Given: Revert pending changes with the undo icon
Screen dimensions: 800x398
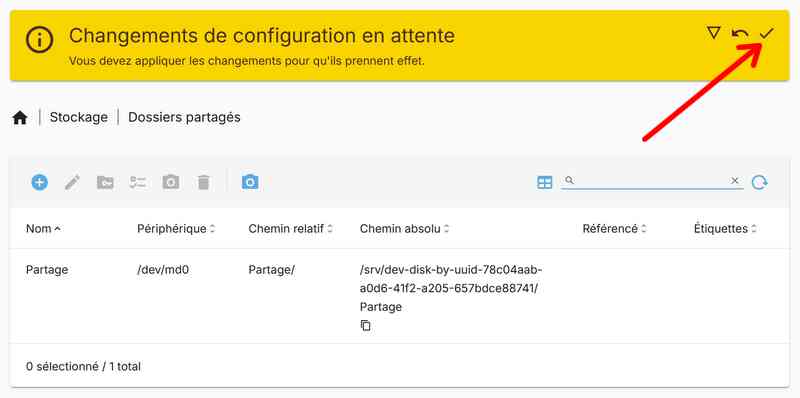Looking at the screenshot, I should coord(740,34).
